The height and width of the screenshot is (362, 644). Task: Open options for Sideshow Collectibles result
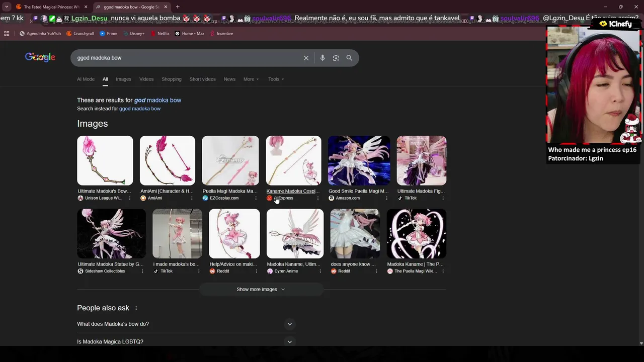(142, 271)
